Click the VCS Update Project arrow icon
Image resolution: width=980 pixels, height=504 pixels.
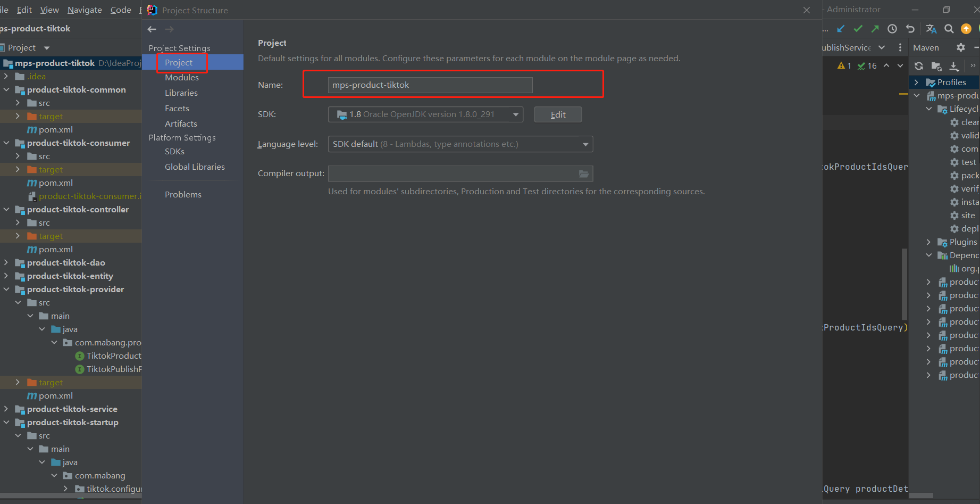pyautogui.click(x=841, y=29)
